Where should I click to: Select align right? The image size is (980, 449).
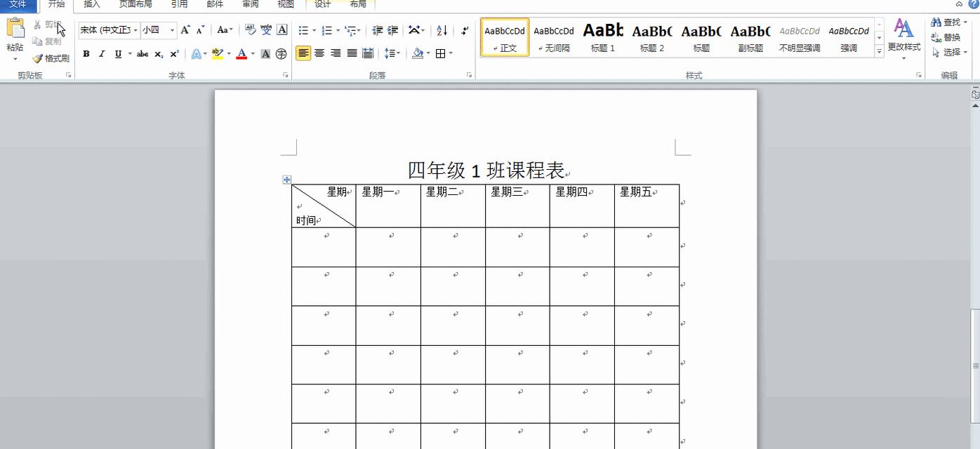pos(336,53)
